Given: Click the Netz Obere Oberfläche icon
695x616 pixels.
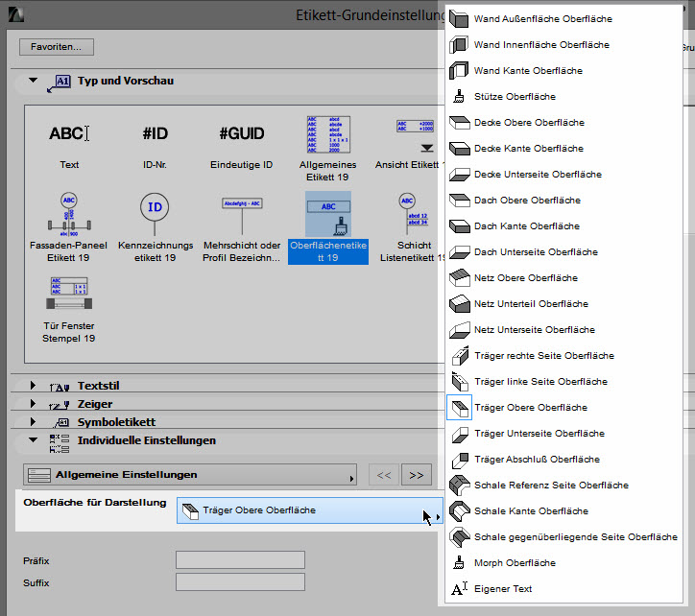Looking at the screenshot, I should pyautogui.click(x=459, y=278).
